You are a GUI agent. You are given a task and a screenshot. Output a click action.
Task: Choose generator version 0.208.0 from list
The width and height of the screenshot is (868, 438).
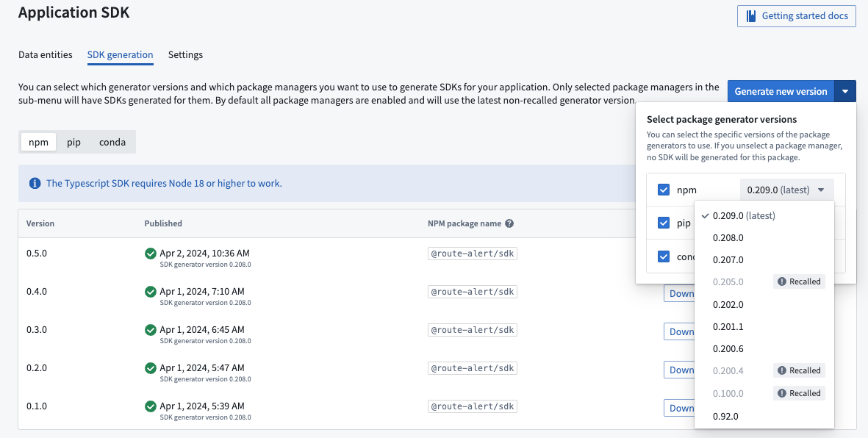click(764, 238)
